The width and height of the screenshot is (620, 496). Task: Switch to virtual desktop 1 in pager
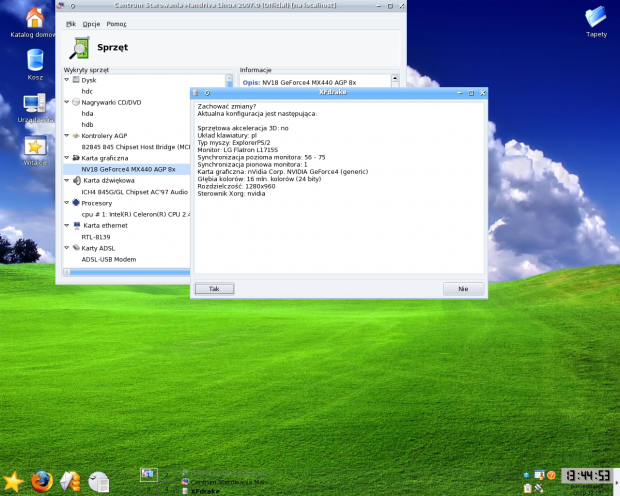(149, 475)
